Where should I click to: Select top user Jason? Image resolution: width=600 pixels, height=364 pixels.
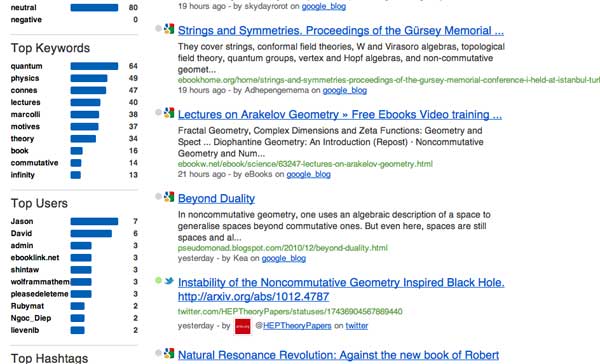(22, 221)
